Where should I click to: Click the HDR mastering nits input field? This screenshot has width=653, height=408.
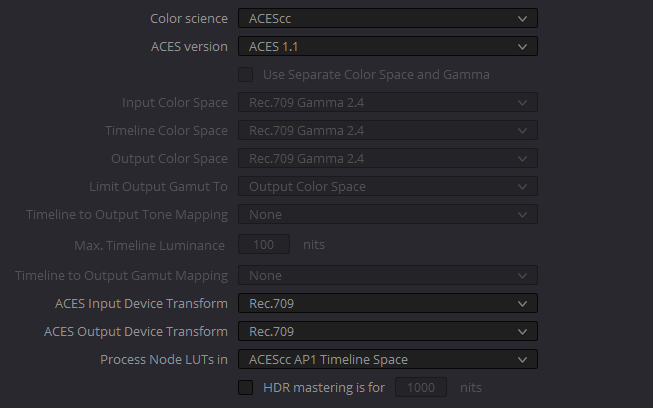(x=421, y=387)
